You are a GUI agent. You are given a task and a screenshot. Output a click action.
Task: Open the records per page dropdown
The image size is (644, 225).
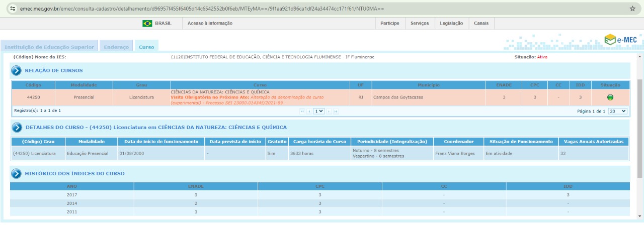coord(617,111)
